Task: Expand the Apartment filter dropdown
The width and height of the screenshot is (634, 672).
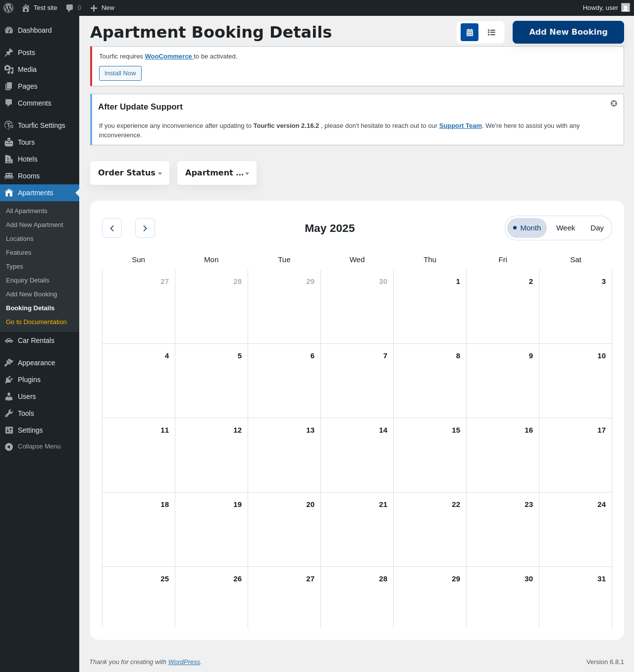Action: 217,173
